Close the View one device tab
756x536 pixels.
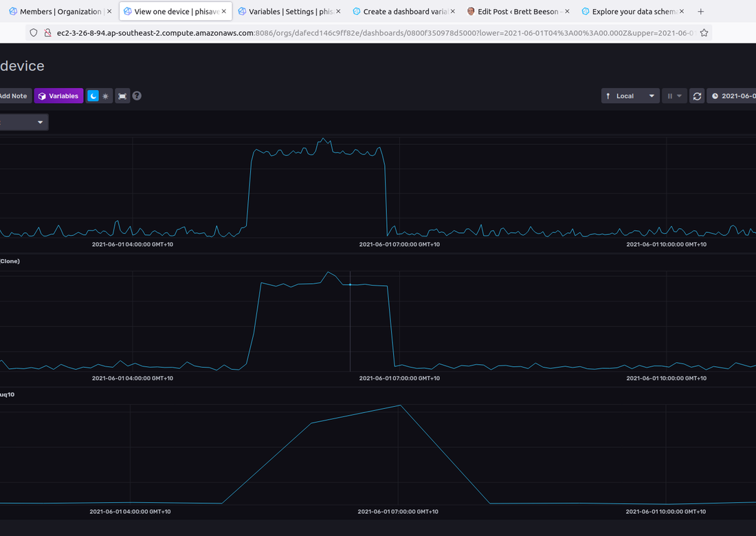(x=224, y=11)
